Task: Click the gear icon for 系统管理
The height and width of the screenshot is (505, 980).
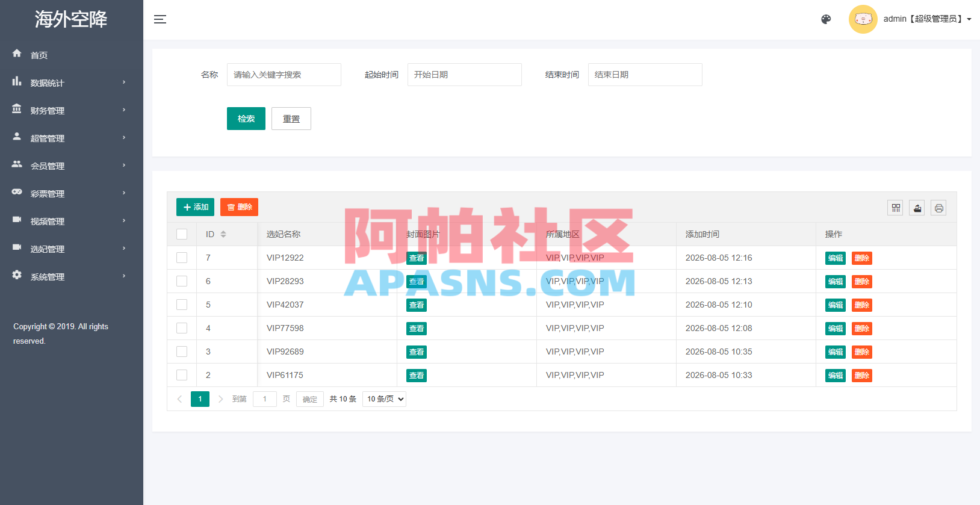Action: click(x=17, y=275)
